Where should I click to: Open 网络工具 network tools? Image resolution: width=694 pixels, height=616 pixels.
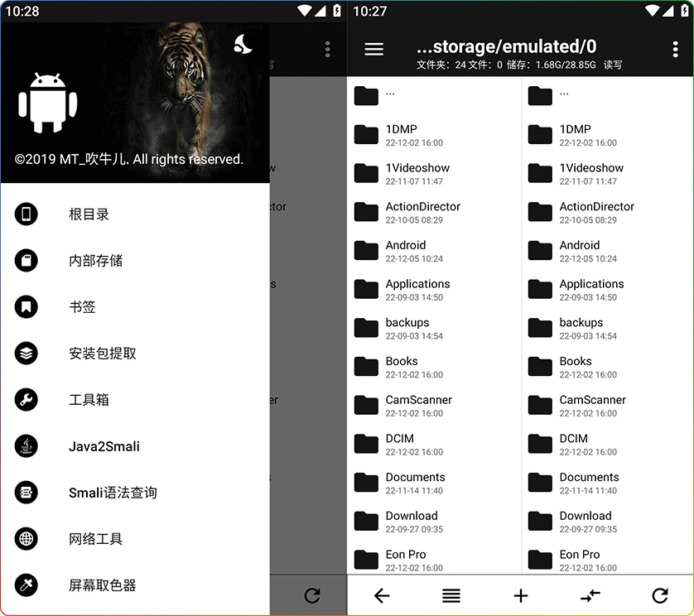point(95,539)
